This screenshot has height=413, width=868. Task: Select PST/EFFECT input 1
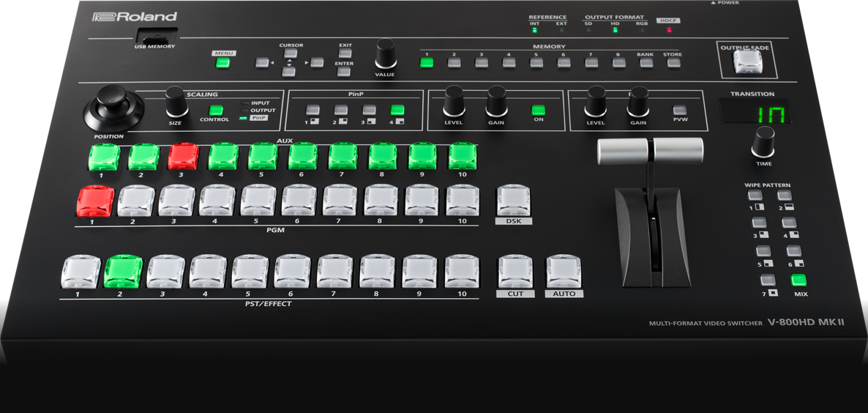pyautogui.click(x=81, y=272)
